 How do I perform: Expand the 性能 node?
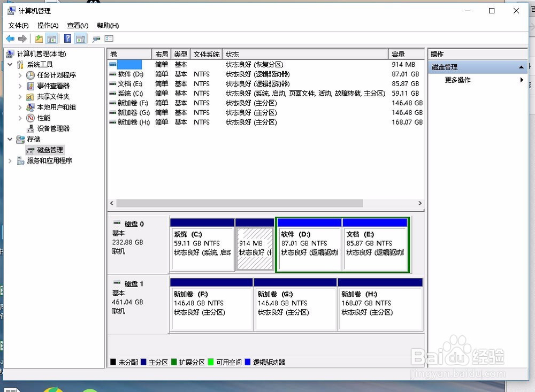click(x=20, y=118)
